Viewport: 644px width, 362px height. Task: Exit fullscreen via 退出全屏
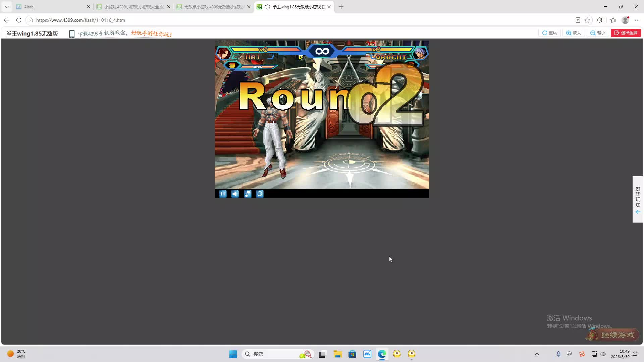[x=626, y=33]
